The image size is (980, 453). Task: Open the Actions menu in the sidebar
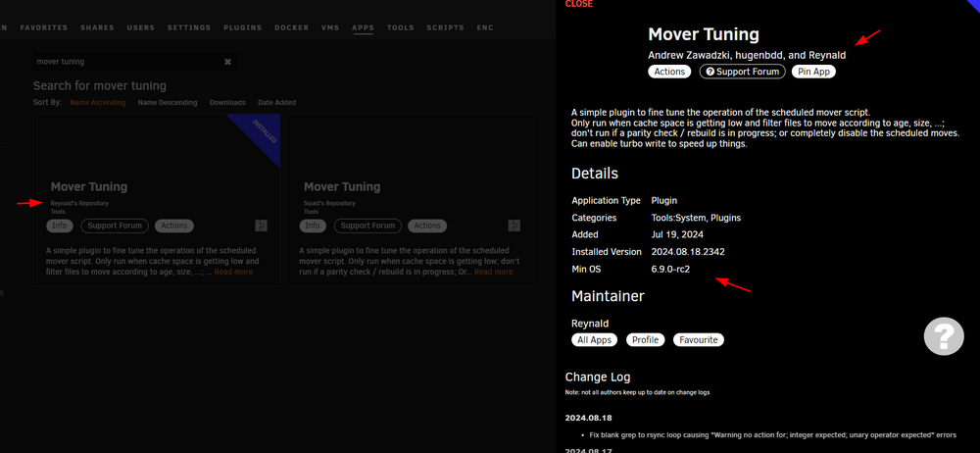click(x=669, y=72)
